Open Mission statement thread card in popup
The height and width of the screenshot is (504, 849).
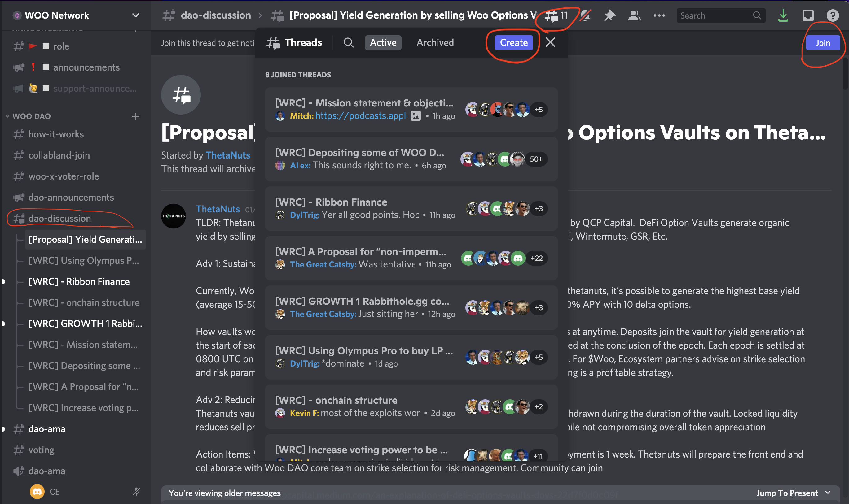point(411,109)
